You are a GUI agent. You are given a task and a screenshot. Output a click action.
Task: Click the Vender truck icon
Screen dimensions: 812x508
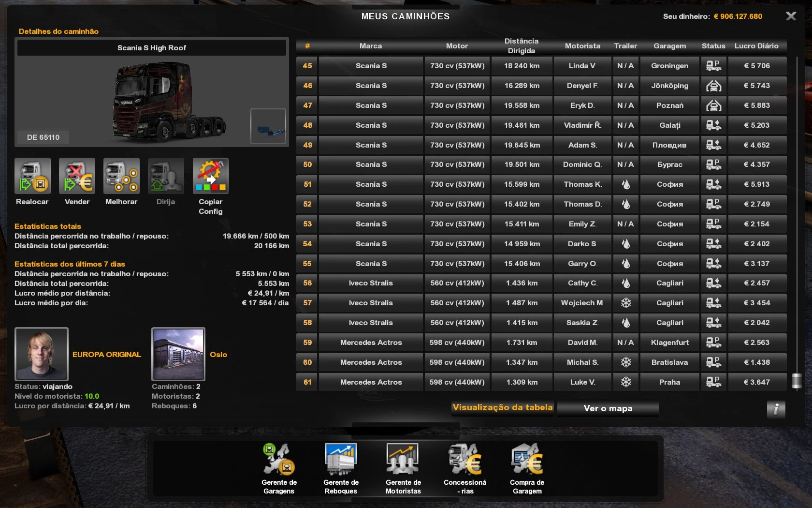[77, 176]
